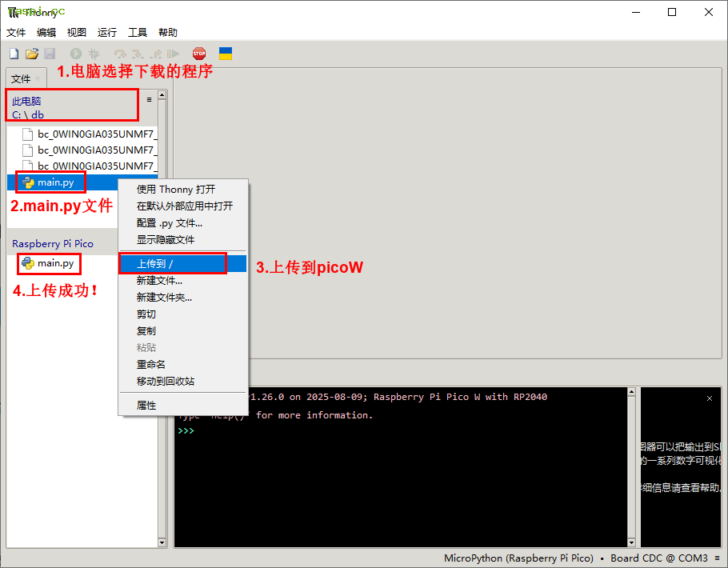The width and height of the screenshot is (728, 568).
Task: Select 重命名 in the context menu
Action: [151, 364]
